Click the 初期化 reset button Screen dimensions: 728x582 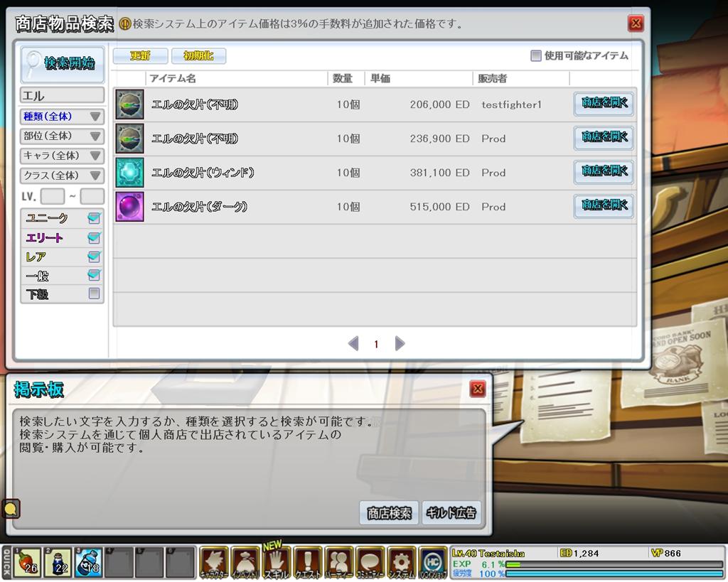(199, 55)
